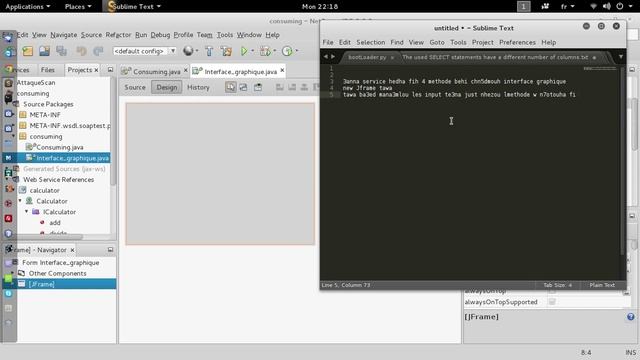Click Redo icon in NetBeans toolbar

[x=98, y=51]
